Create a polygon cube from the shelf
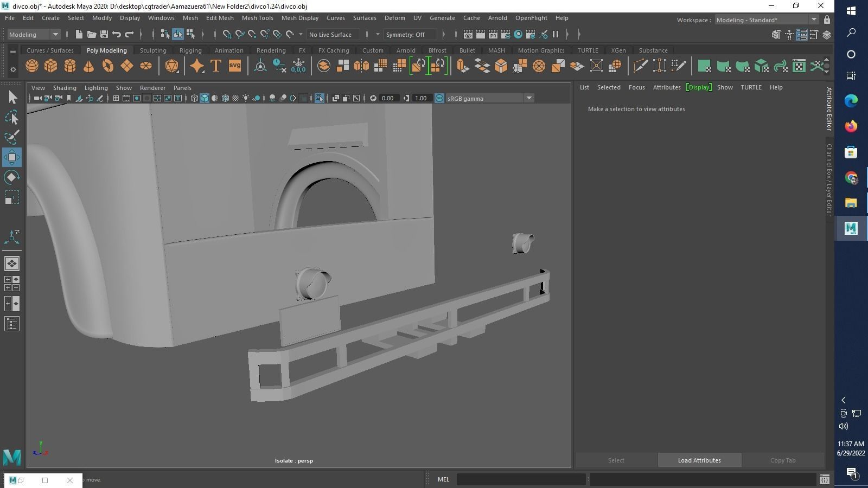Screen dimensions: 868x488 click(x=50, y=66)
